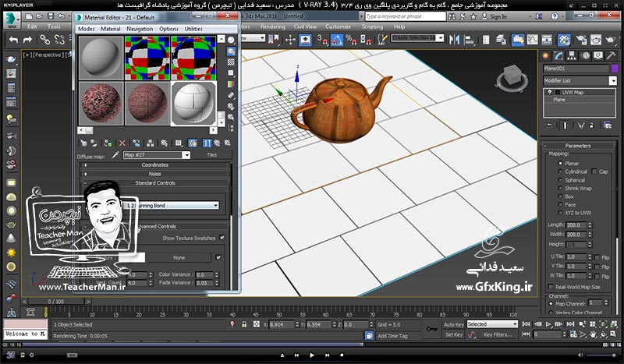Image resolution: width=624 pixels, height=364 pixels.
Task: Open the Hierarchy command panel tab
Action: point(572,56)
